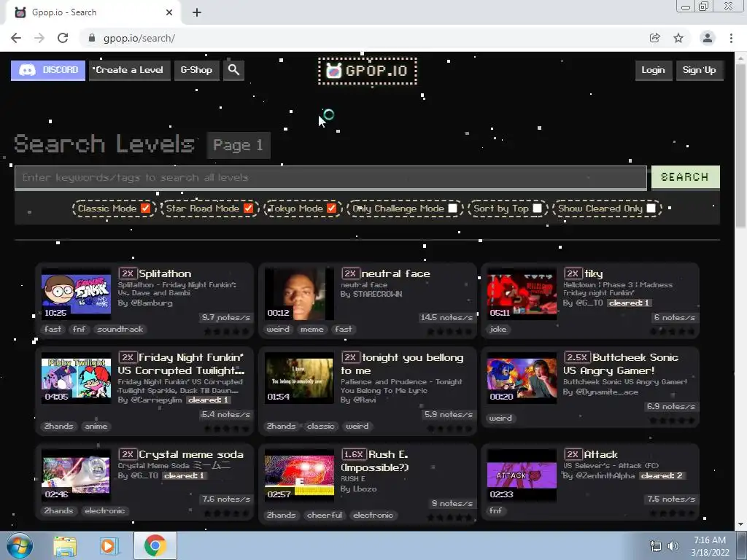Select the 'fnf' tag on Attack

tap(495, 510)
